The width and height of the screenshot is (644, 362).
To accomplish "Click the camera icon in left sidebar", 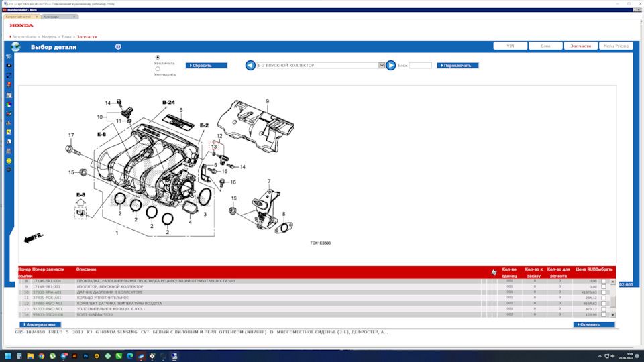I will (x=9, y=66).
